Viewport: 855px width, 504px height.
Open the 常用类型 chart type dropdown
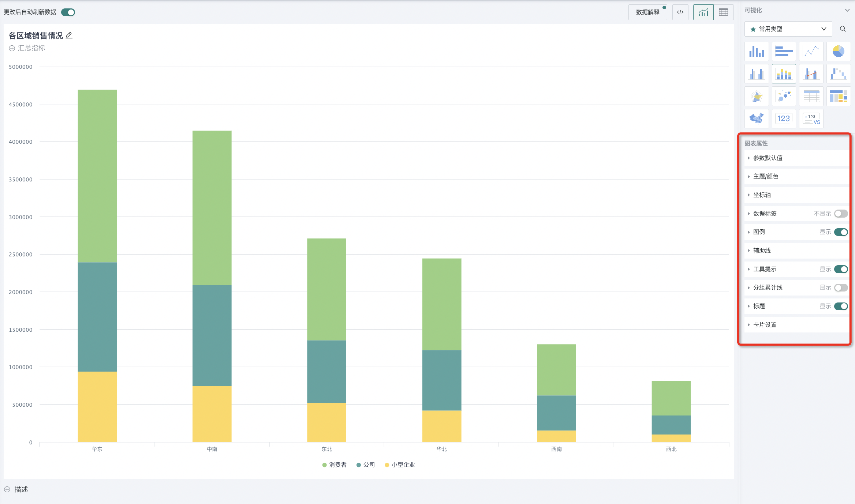click(788, 29)
